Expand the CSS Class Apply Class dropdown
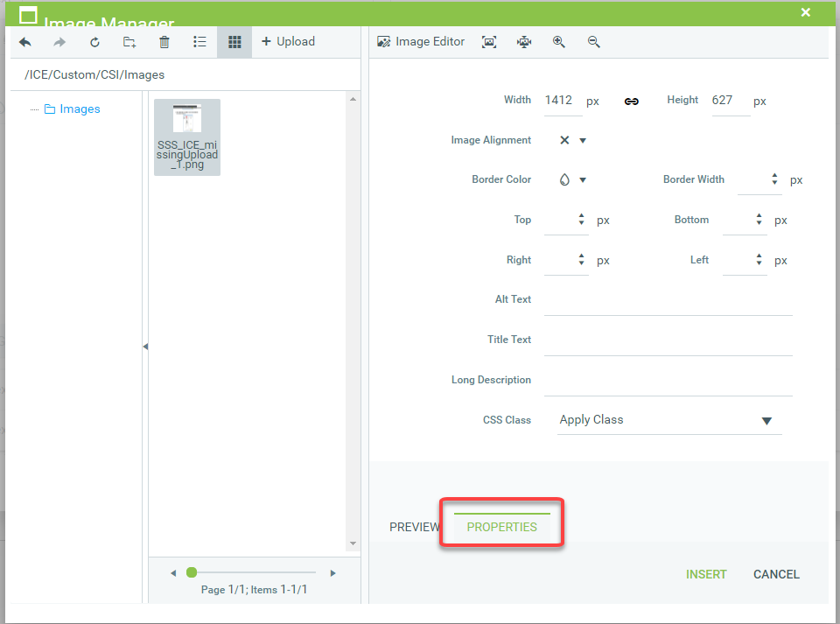The image size is (840, 624). (x=766, y=421)
